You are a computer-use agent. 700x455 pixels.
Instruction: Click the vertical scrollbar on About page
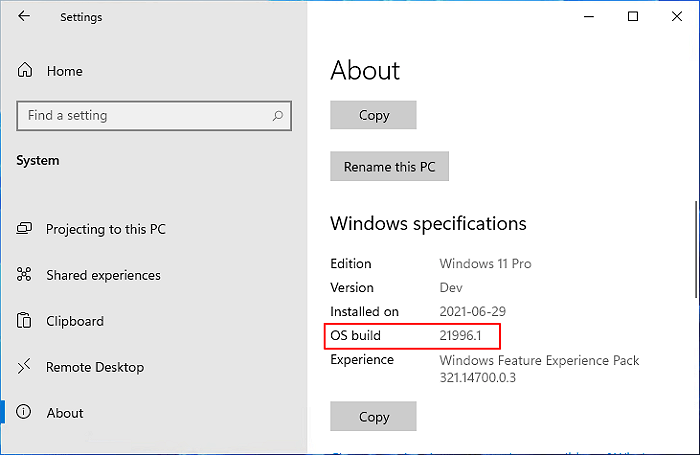coord(695,250)
